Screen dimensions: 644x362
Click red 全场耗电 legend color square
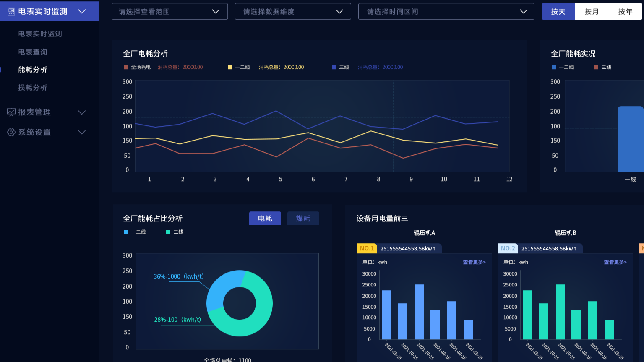coord(126,67)
